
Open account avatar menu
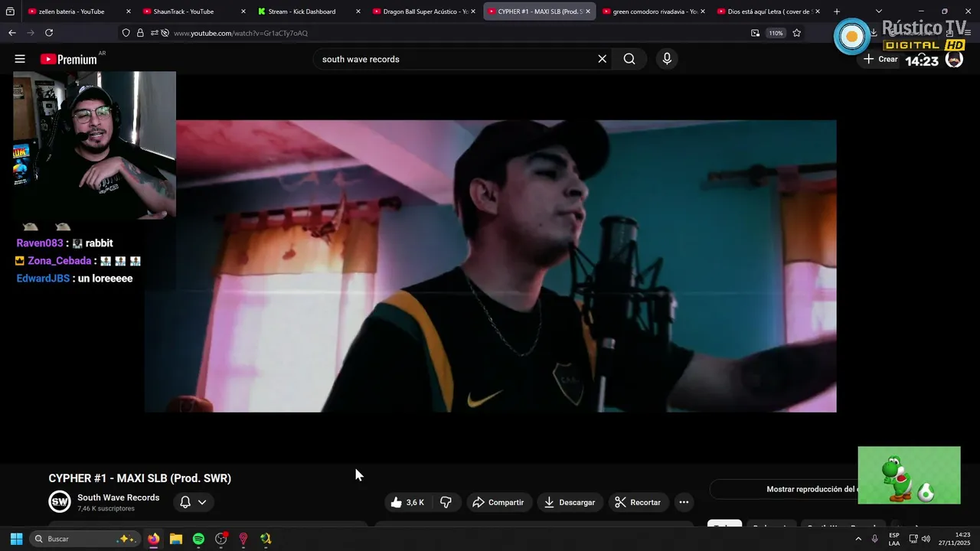pos(954,59)
